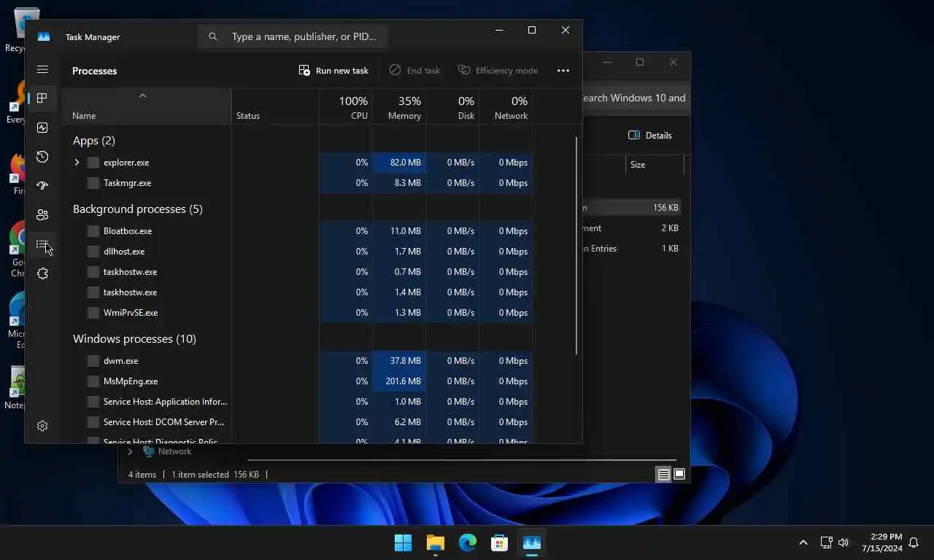
Task: Click the Size column header in Explorer window
Action: tap(655, 165)
